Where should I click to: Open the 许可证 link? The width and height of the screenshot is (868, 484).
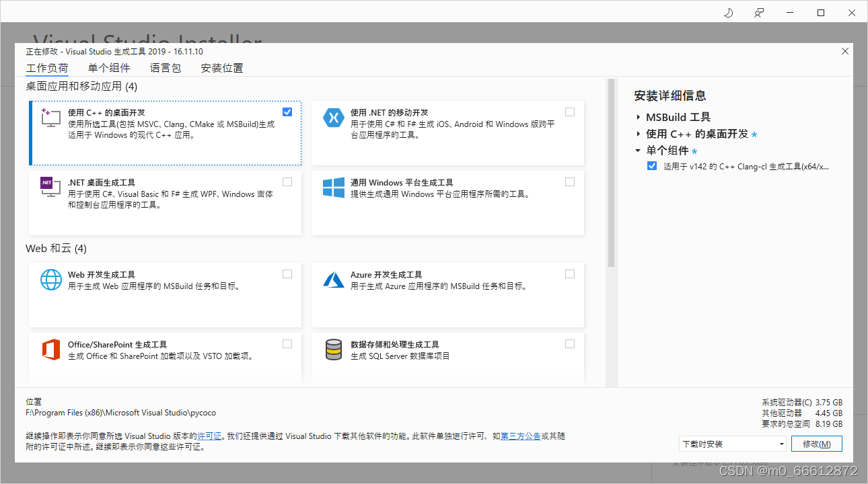(209, 436)
